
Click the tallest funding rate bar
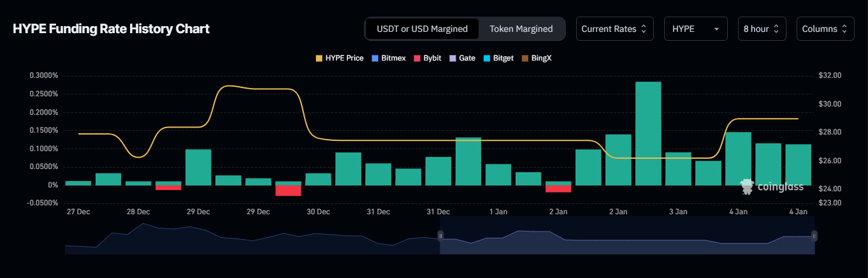[647, 133]
